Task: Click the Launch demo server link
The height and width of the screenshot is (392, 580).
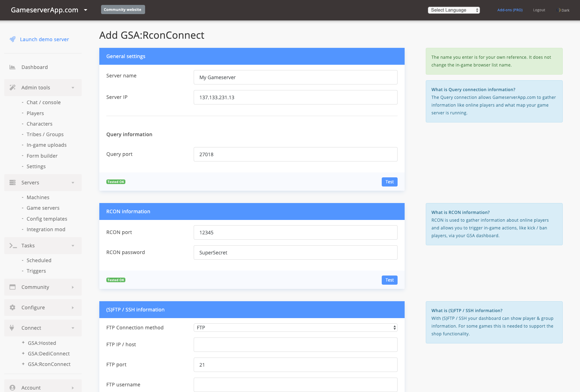Action: [44, 39]
